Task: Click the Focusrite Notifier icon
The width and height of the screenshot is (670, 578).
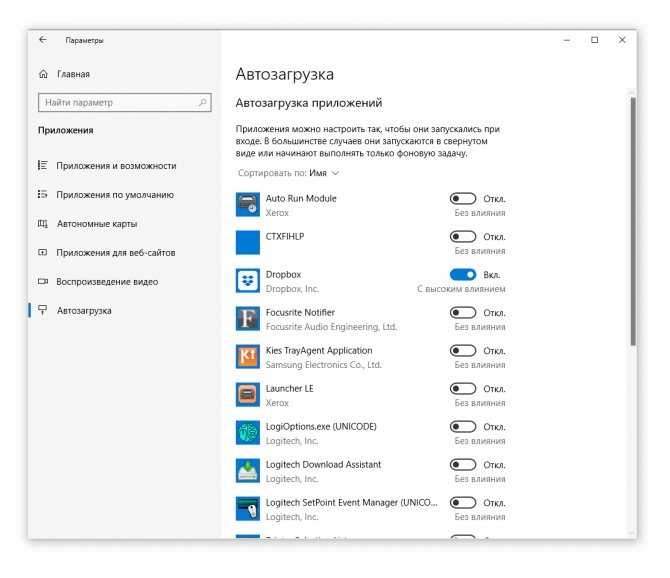Action: click(x=248, y=318)
